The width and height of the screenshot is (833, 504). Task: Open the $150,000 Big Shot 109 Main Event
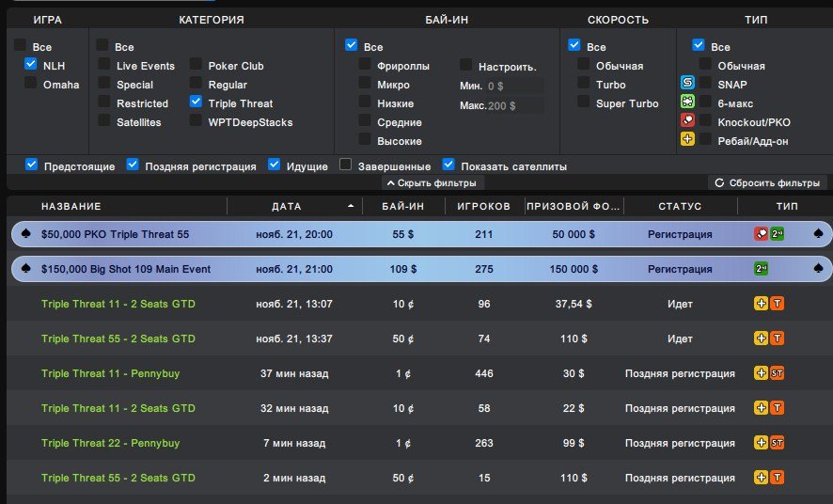(x=126, y=269)
